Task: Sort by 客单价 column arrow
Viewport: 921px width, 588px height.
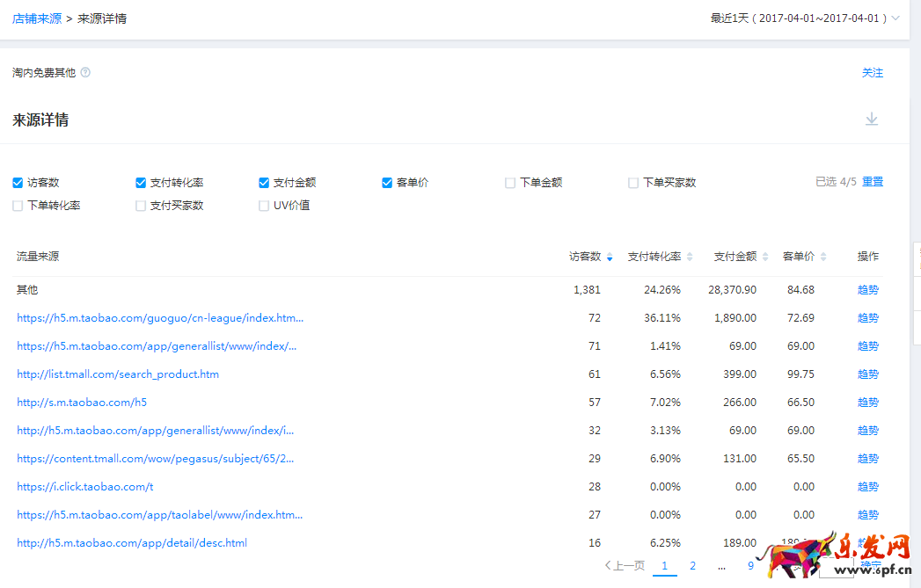Action: [x=823, y=258]
